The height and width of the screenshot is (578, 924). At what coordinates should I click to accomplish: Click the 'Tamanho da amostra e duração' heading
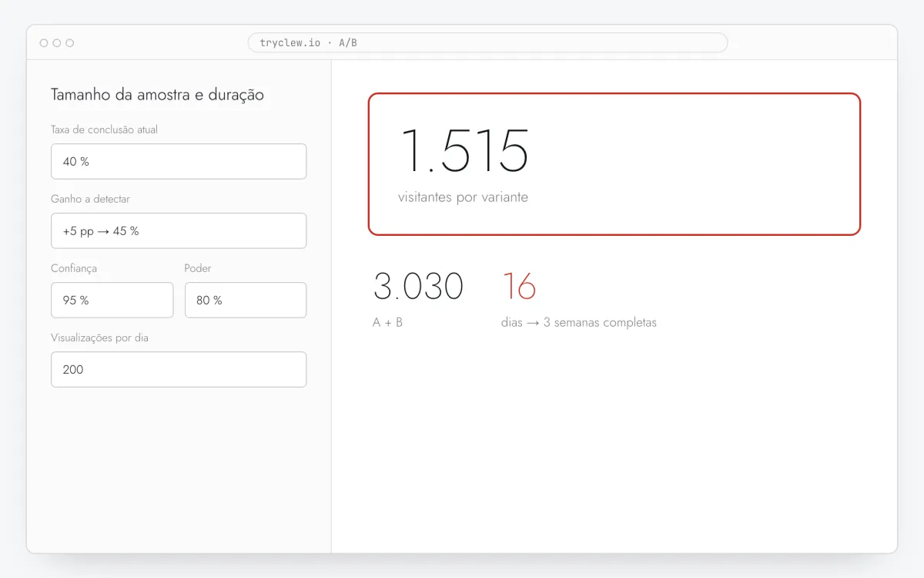coord(157,95)
